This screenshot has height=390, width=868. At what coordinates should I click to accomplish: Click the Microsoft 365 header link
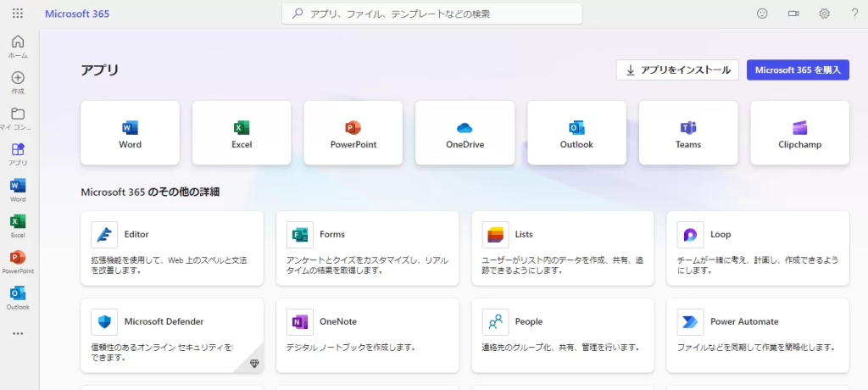pyautogui.click(x=77, y=14)
